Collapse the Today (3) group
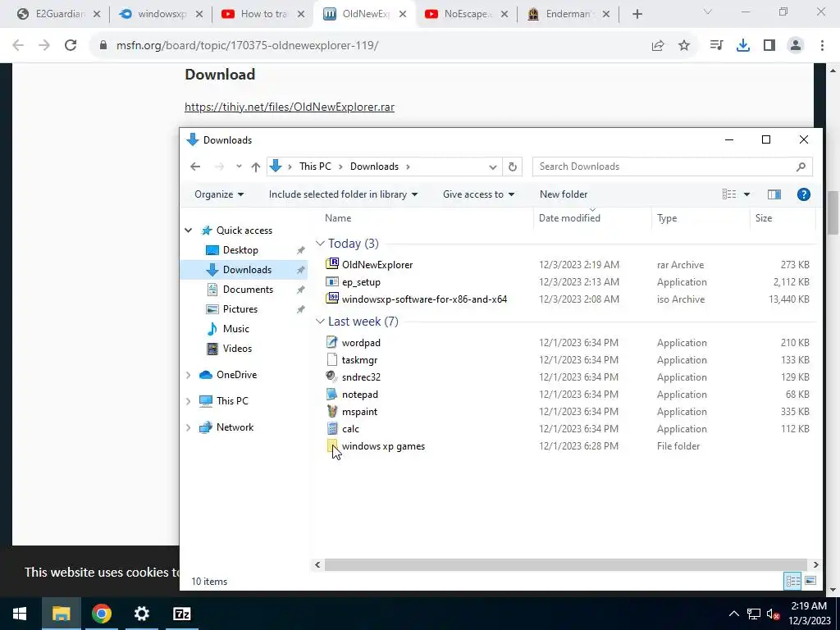The image size is (840, 630). coord(321,244)
